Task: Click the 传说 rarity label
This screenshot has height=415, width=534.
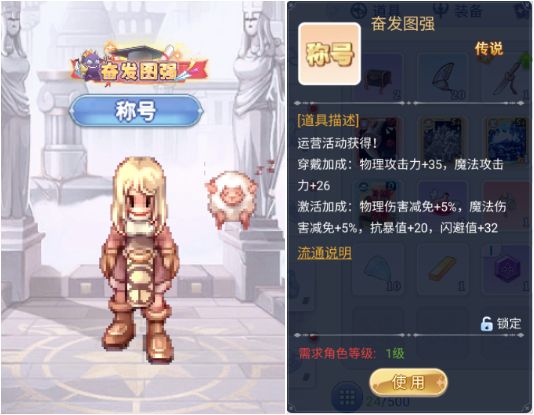Action: click(x=489, y=49)
